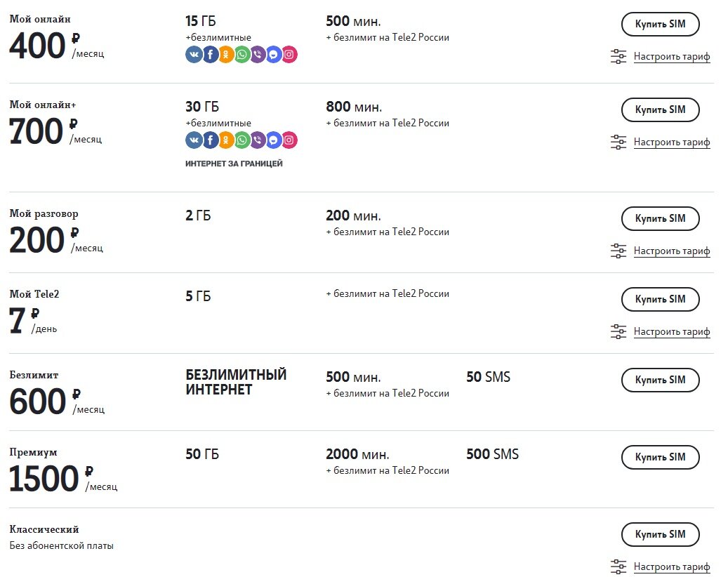
Task: Click the sliders icon for Классический tariff
Action: coord(618,566)
